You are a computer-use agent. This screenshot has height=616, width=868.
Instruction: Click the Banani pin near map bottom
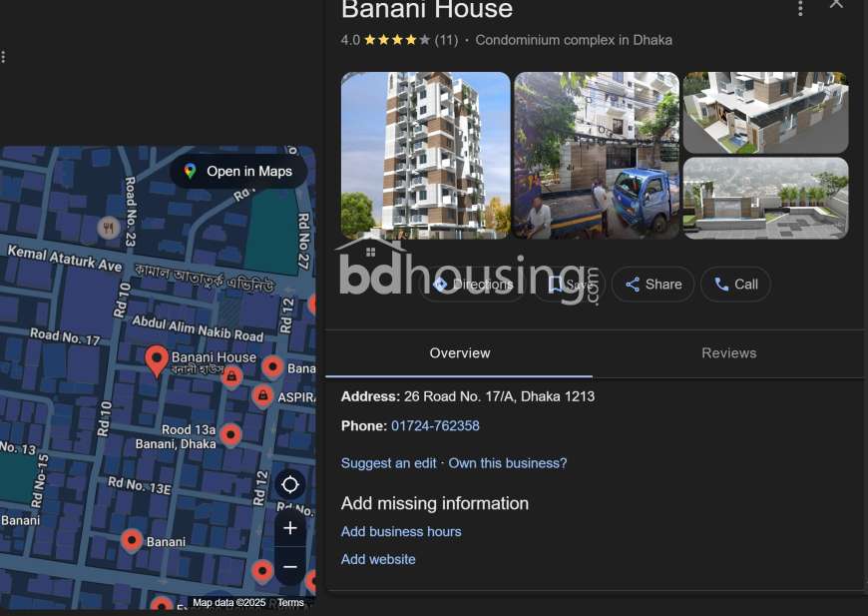(132, 541)
